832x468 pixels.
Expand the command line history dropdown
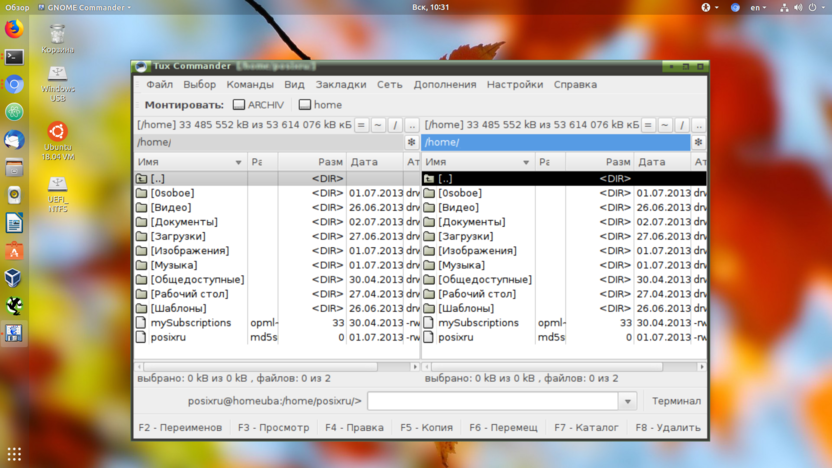coord(628,401)
